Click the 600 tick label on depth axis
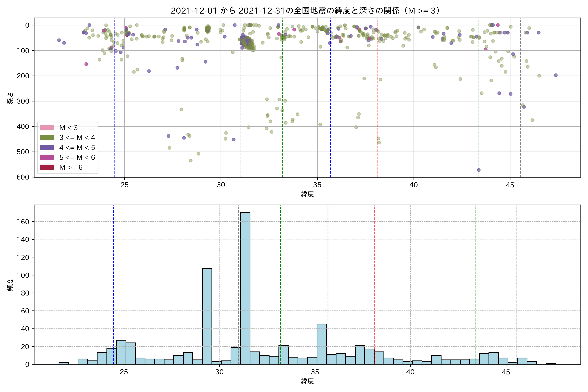Image resolution: width=588 pixels, height=392 pixels. [23, 177]
